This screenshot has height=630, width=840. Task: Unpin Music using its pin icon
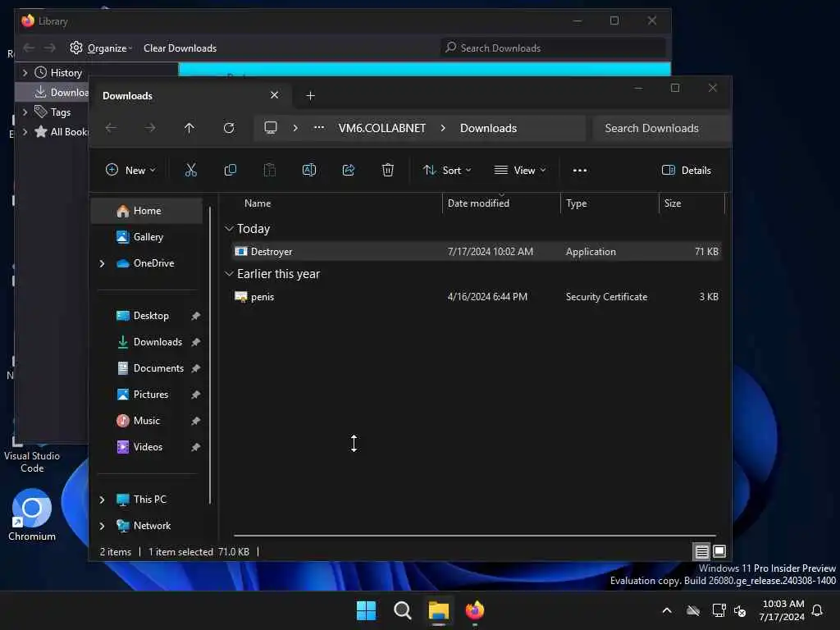click(195, 421)
